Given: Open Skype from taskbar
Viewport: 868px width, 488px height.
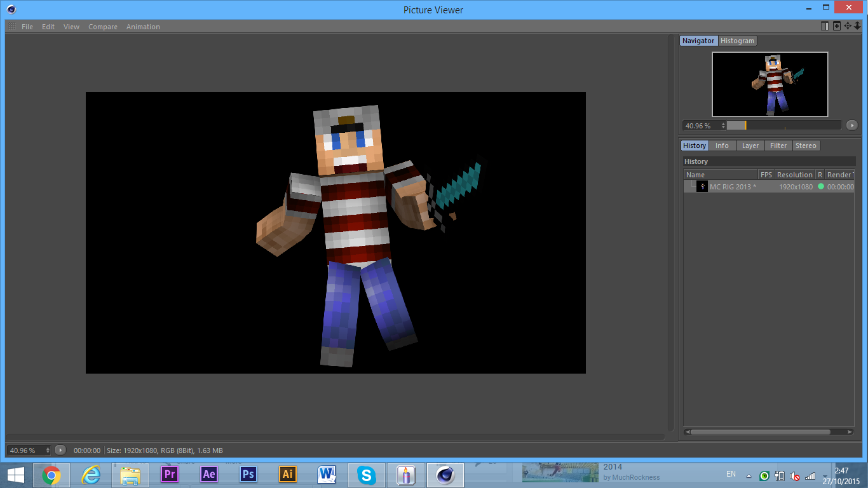Looking at the screenshot, I should (366, 475).
